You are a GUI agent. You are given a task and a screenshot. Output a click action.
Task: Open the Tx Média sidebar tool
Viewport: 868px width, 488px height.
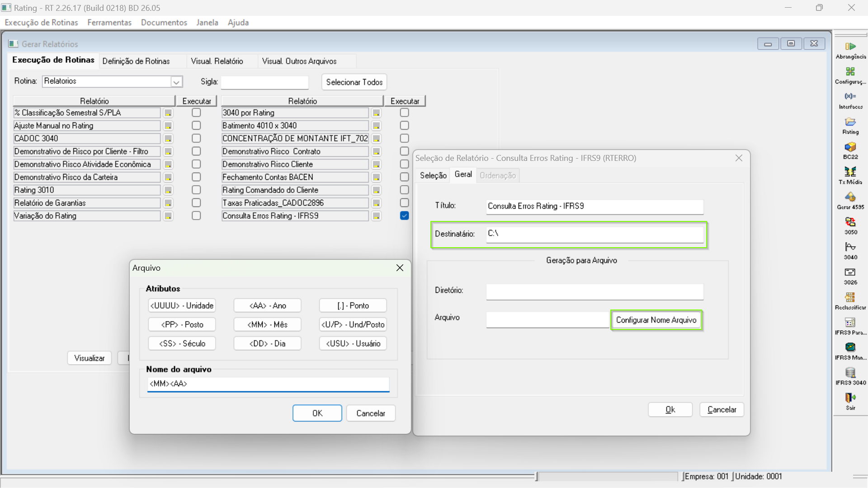click(x=850, y=172)
